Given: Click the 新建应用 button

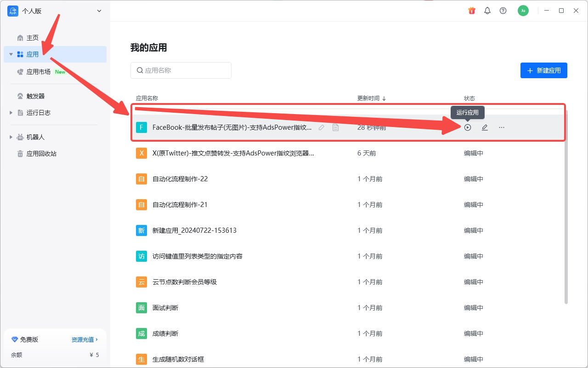Looking at the screenshot, I should [544, 70].
